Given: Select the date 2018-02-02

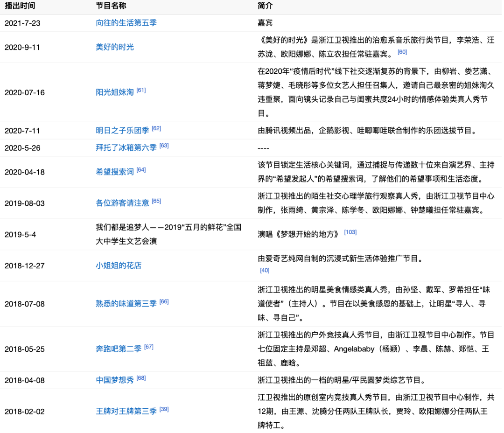Looking at the screenshot, I should tap(25, 412).
